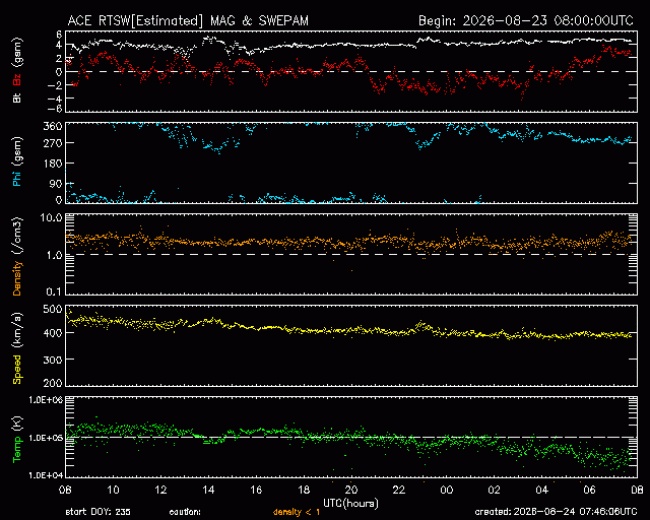Click the '200' tick on Speed axis
This screenshot has width=650, height=520.
[x=53, y=383]
